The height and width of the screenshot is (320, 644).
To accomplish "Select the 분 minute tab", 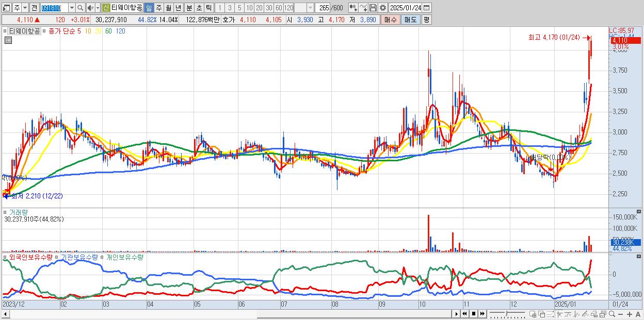I will point(189,8).
